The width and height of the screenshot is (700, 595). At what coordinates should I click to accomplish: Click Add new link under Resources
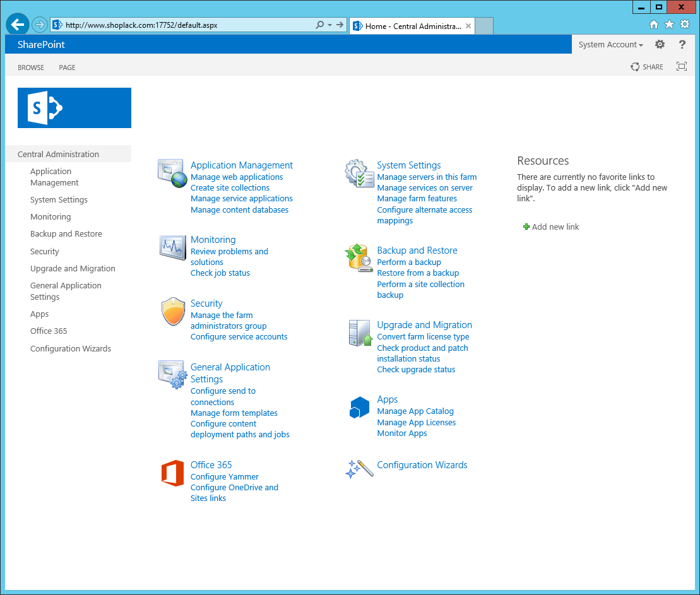pos(555,227)
